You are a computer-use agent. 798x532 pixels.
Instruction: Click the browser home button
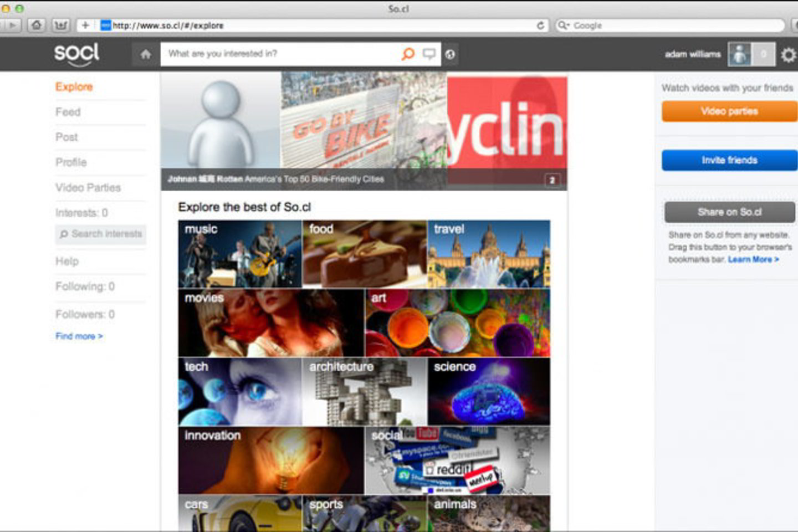[x=37, y=25]
